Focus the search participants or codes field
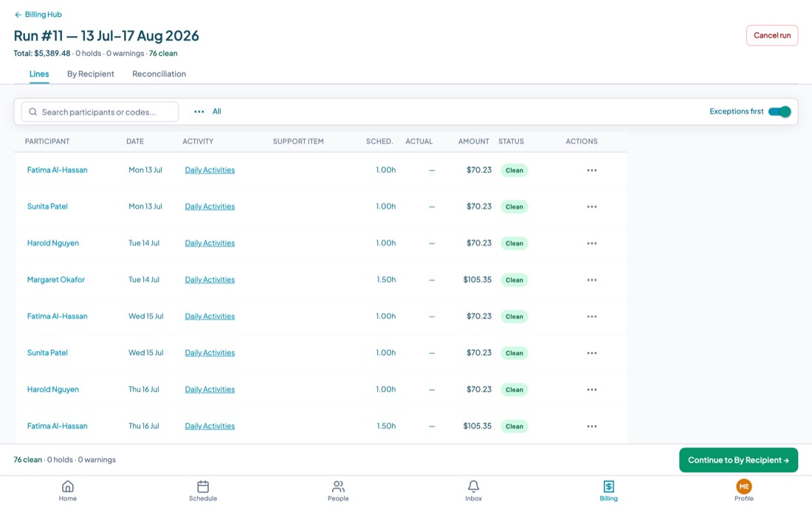The image size is (812, 507). point(100,112)
